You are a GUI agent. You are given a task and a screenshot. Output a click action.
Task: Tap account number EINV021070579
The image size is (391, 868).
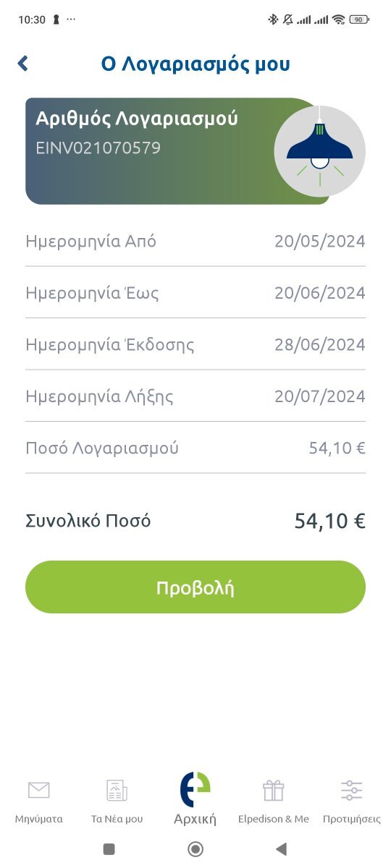[x=98, y=148]
